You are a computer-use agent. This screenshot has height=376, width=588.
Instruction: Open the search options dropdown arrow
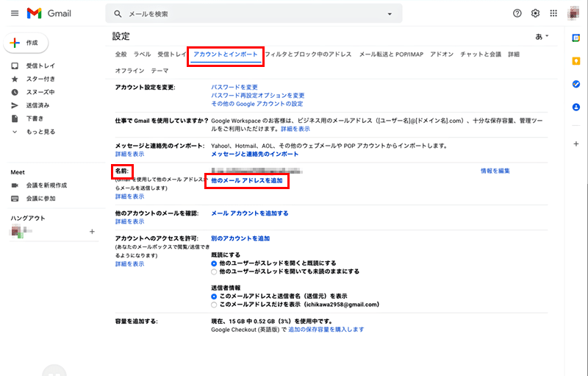[x=390, y=14]
